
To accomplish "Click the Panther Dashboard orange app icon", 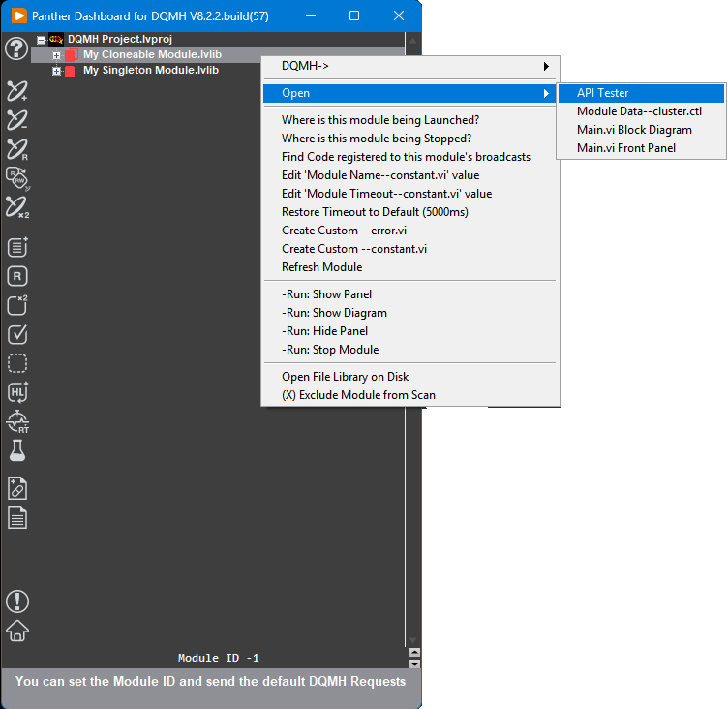I will [x=19, y=15].
